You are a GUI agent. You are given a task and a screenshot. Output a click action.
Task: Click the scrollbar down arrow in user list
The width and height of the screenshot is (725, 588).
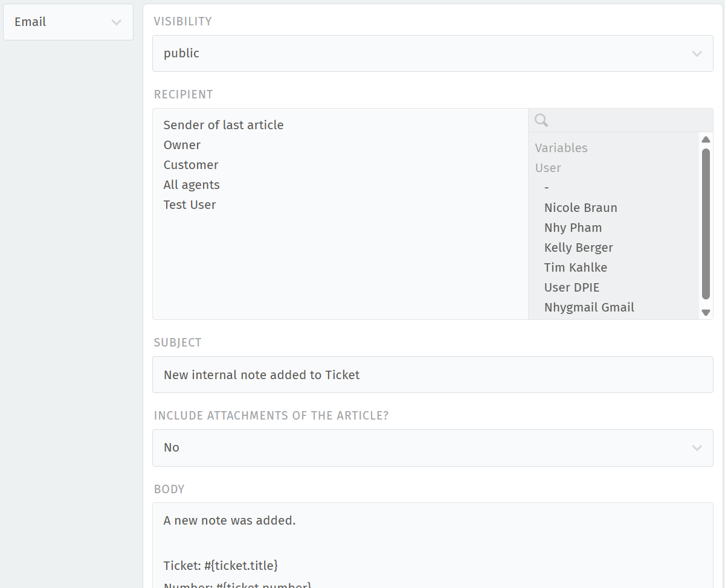pos(706,313)
